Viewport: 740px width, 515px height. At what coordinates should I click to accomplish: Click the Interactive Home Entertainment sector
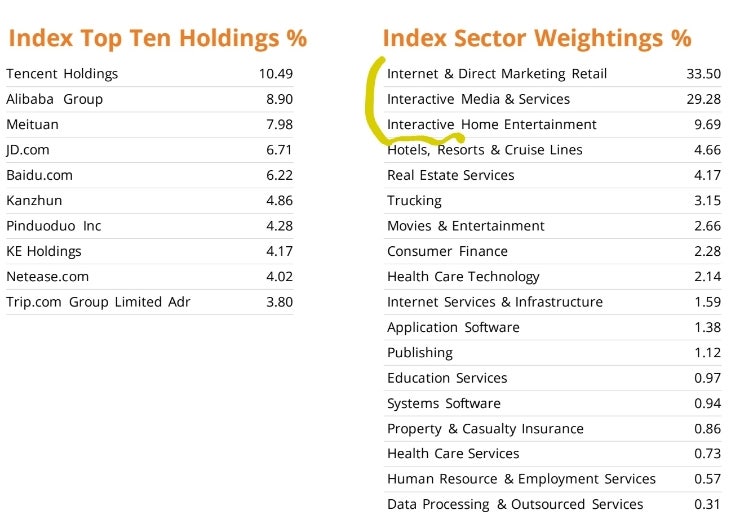point(492,124)
